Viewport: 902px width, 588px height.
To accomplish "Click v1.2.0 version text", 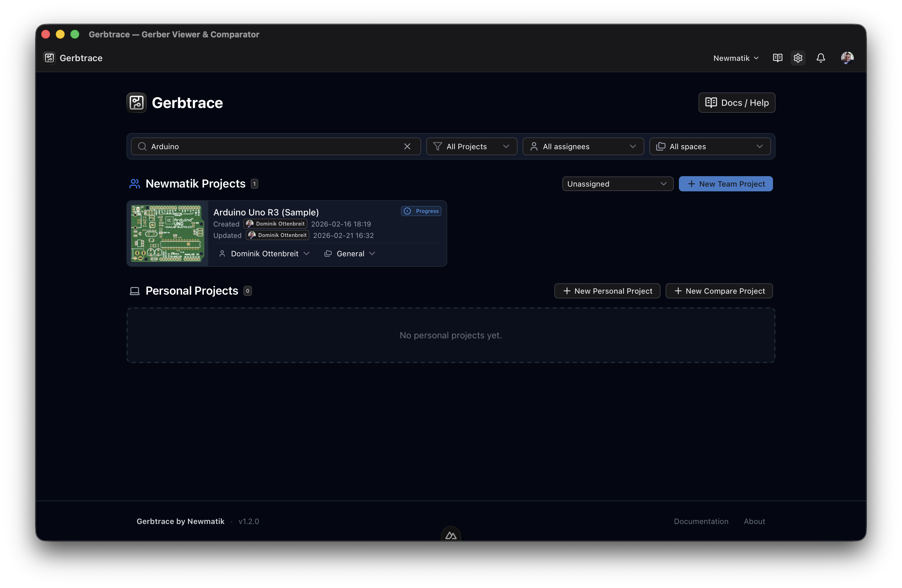I will click(248, 521).
